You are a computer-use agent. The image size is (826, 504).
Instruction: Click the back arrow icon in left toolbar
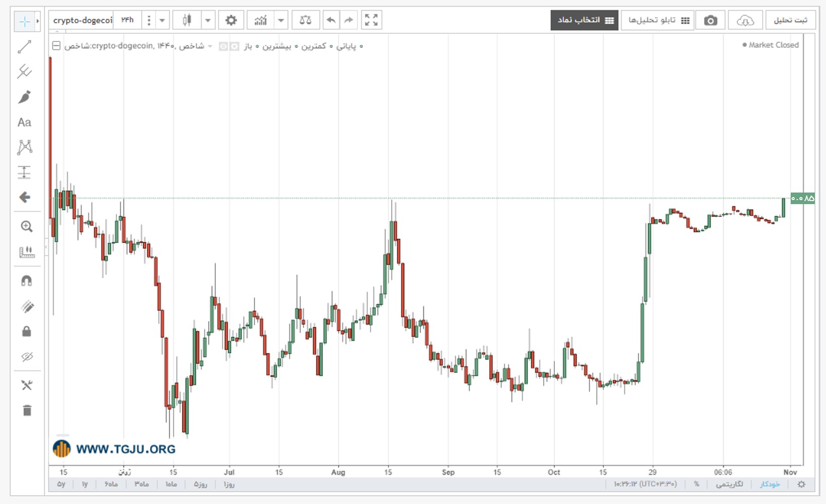[24, 197]
